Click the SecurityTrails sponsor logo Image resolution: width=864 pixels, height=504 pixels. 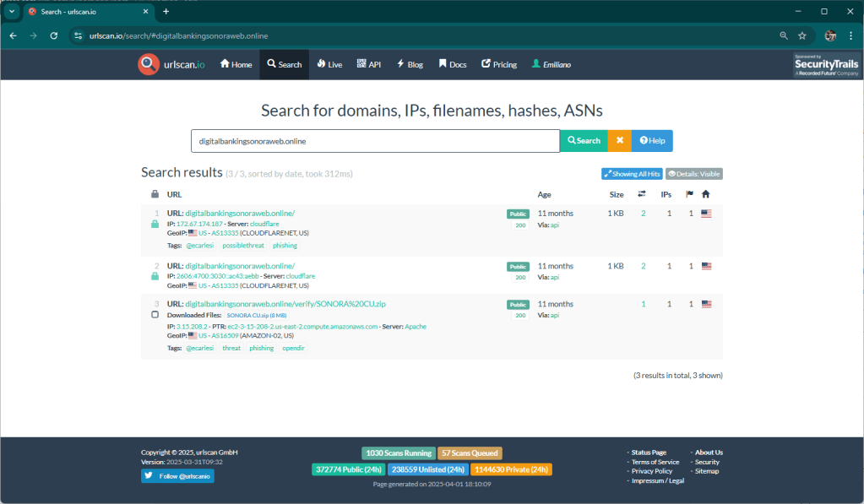[x=826, y=65]
